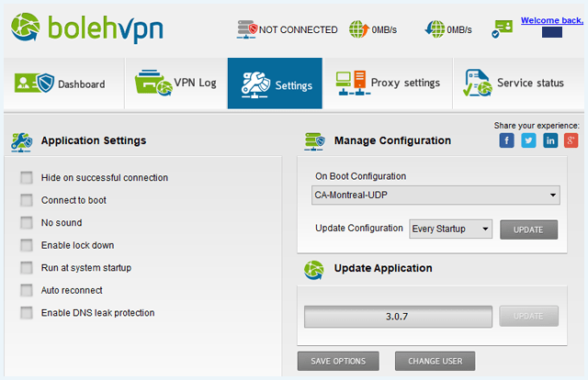The image size is (588, 380).
Task: Click the Service status document icon
Action: coord(478,83)
